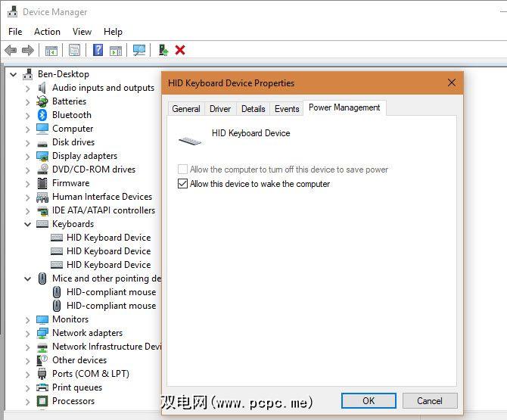Expand the Processors node

pos(28,402)
